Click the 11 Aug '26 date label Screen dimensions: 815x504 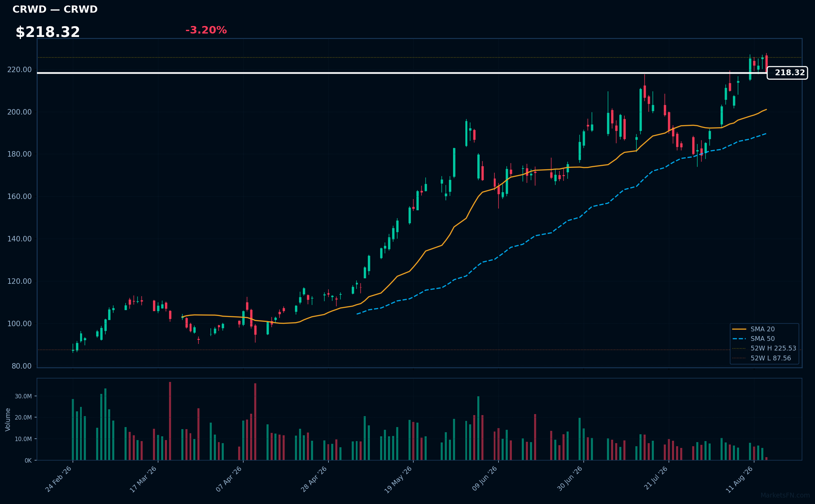coord(739,479)
